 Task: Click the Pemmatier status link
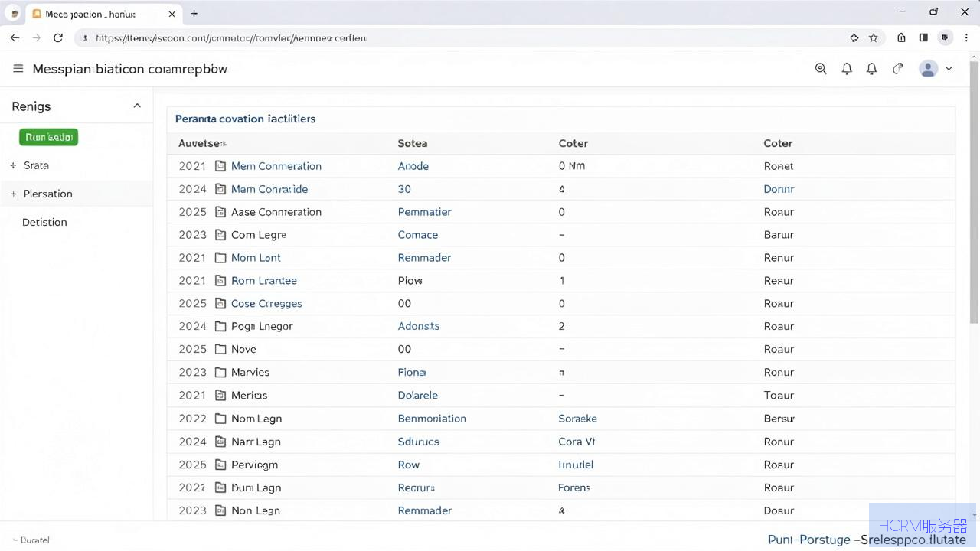[x=425, y=212]
